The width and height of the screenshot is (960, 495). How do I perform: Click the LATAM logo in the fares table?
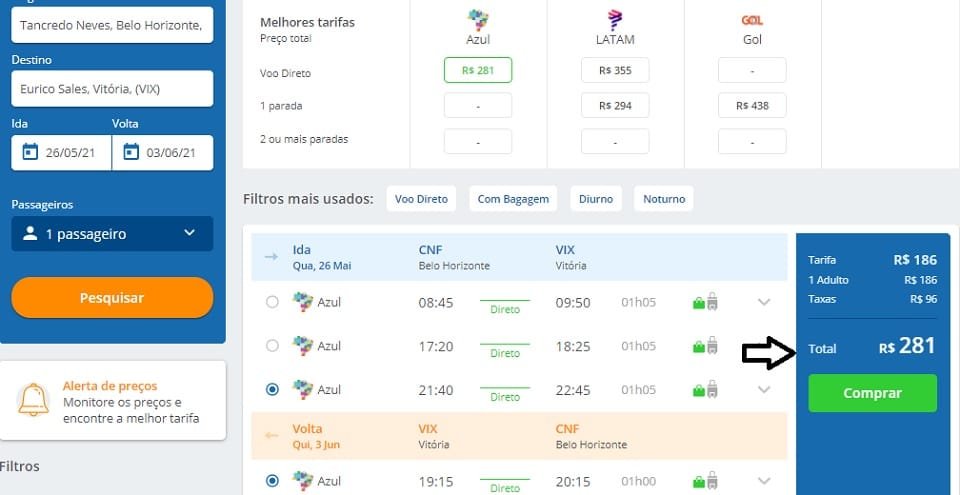click(615, 20)
